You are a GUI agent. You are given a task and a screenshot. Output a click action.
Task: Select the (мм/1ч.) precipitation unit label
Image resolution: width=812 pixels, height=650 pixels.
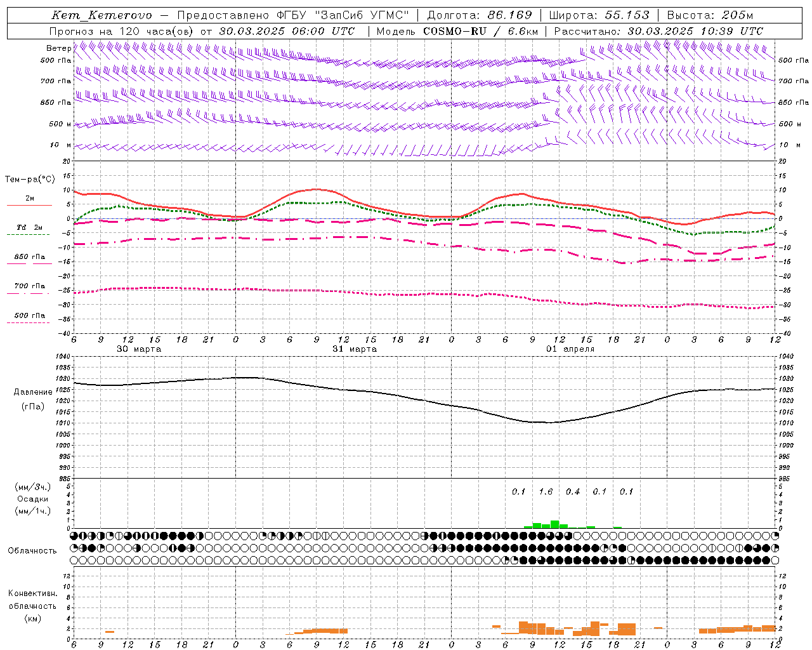tap(33, 511)
